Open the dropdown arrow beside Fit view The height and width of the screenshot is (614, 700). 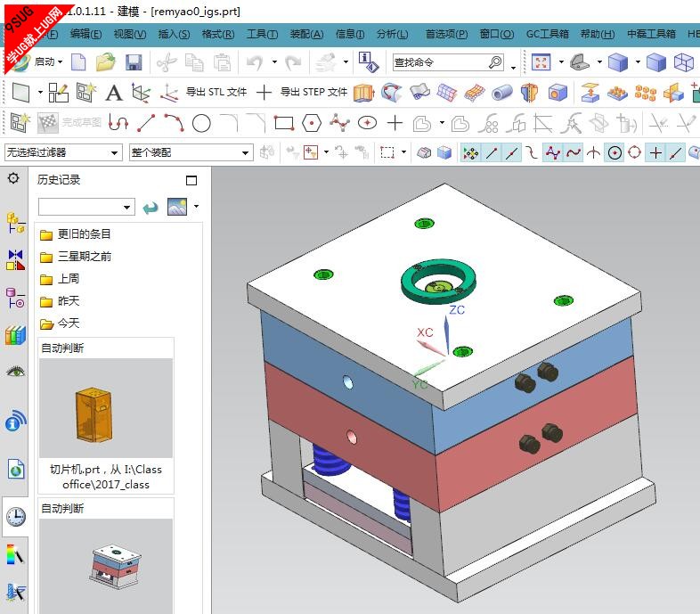tap(561, 61)
